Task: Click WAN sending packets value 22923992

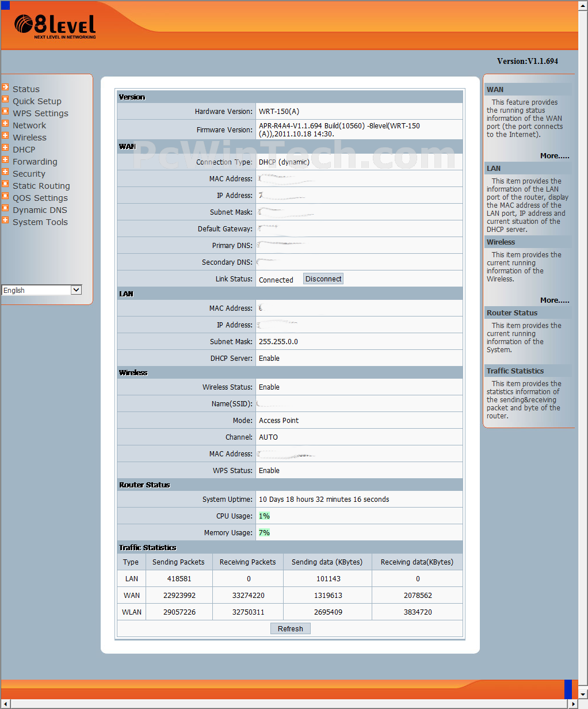Action: 180,596
